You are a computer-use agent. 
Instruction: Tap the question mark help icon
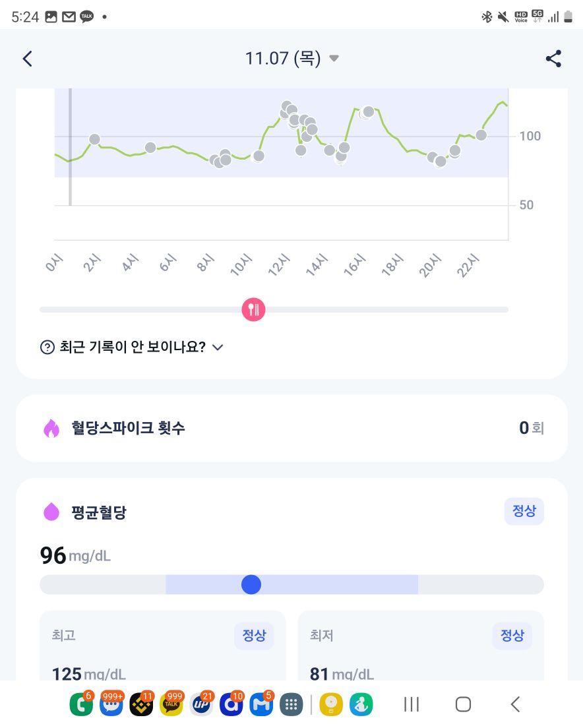pos(47,348)
